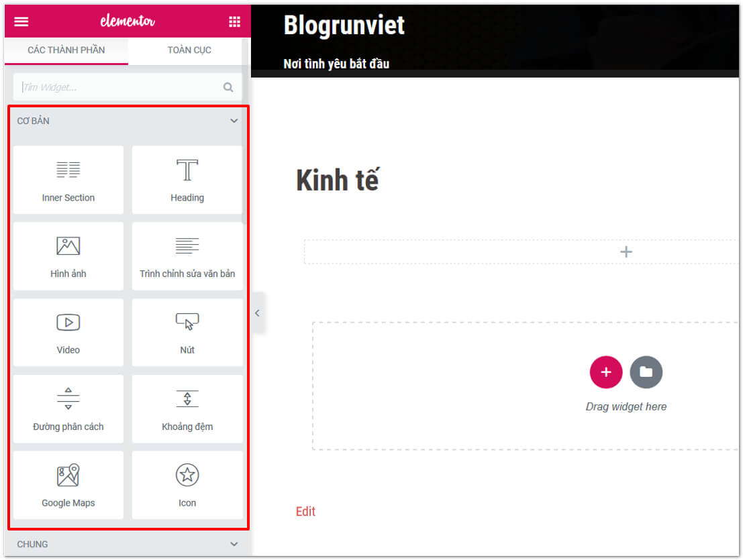Select the Inner Section widget
The width and height of the screenshot is (743, 560).
pos(68,180)
